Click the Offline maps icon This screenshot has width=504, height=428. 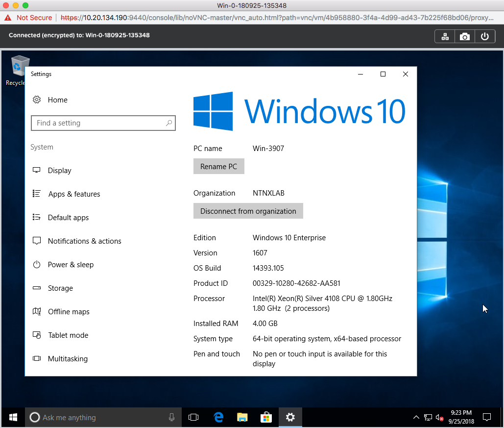[37, 311]
